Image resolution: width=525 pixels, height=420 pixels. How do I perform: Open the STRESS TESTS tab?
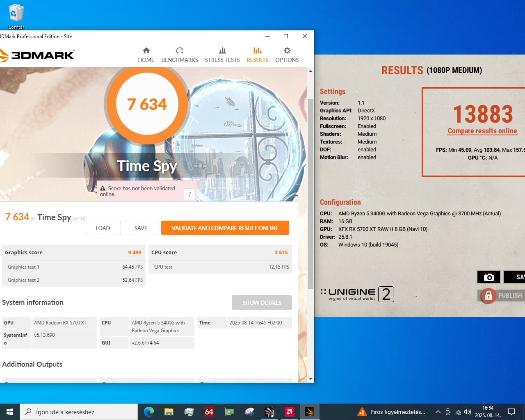[x=222, y=55]
